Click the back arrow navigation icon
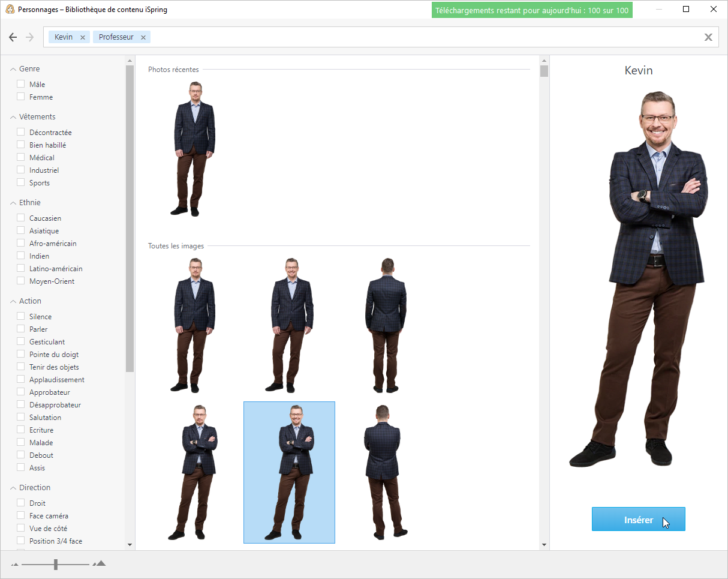728x579 pixels. [13, 37]
